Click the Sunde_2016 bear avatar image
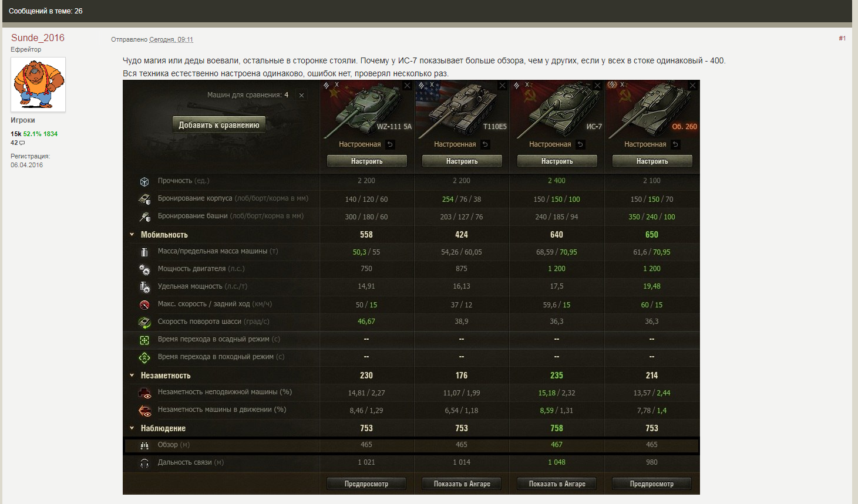 38,84
